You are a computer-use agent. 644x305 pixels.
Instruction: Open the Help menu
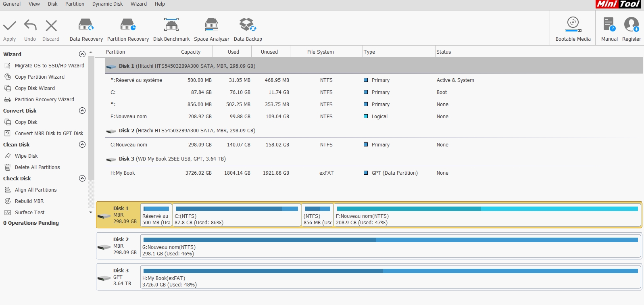click(160, 4)
